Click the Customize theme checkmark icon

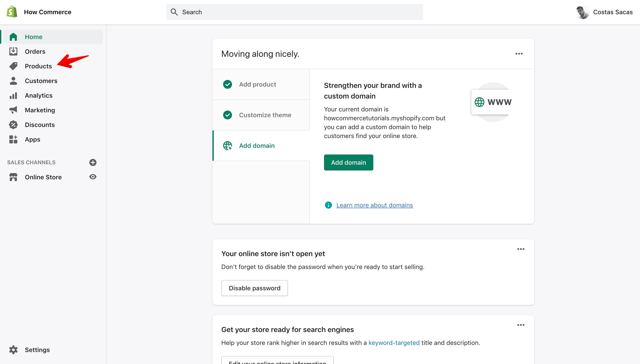tap(228, 115)
